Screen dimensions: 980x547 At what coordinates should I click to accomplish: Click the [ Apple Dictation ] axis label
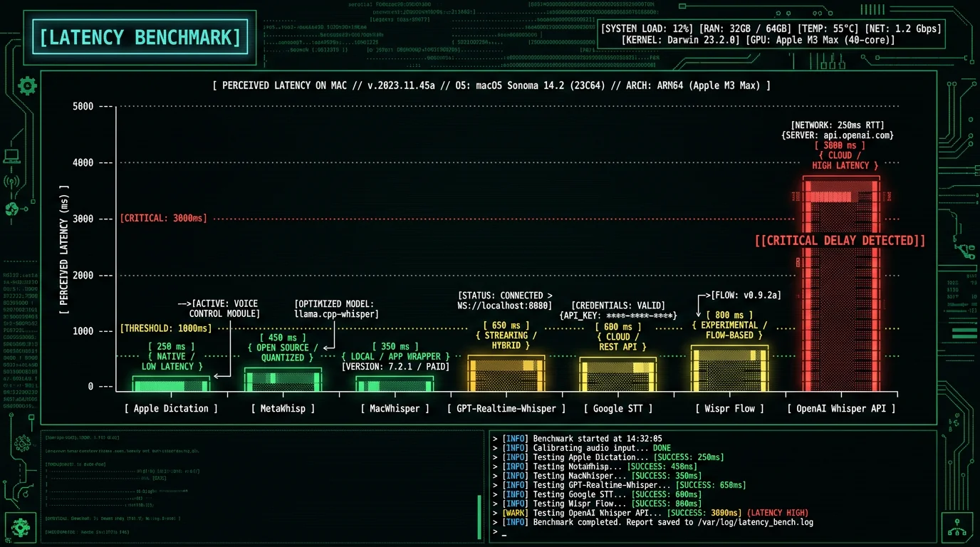click(171, 408)
